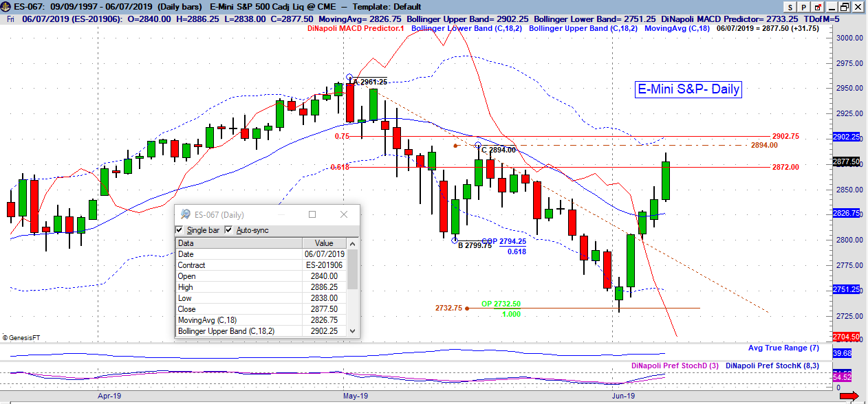Image resolution: width=868 pixels, height=404 pixels.
Task: Click the 2751.25 lower band price tag
Action: point(846,290)
